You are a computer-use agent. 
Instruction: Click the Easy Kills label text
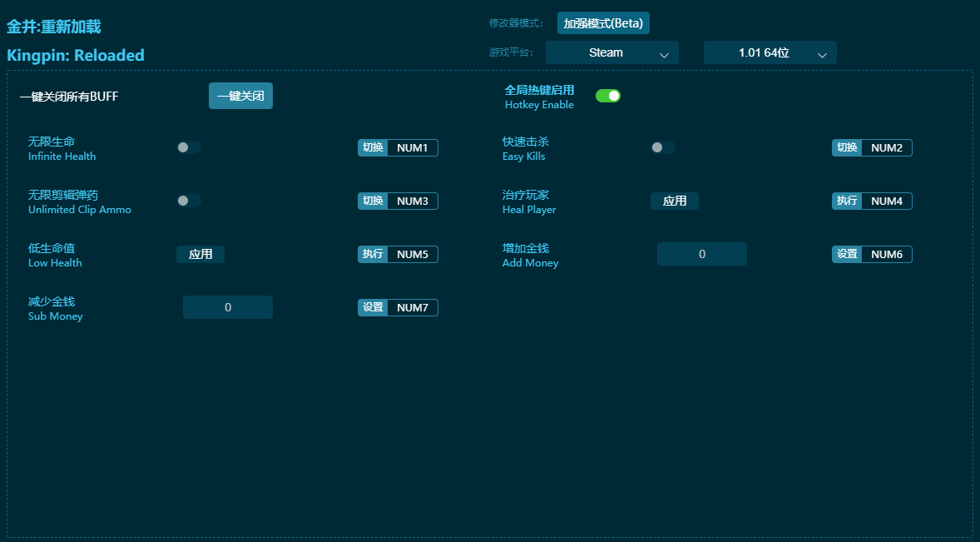point(524,157)
